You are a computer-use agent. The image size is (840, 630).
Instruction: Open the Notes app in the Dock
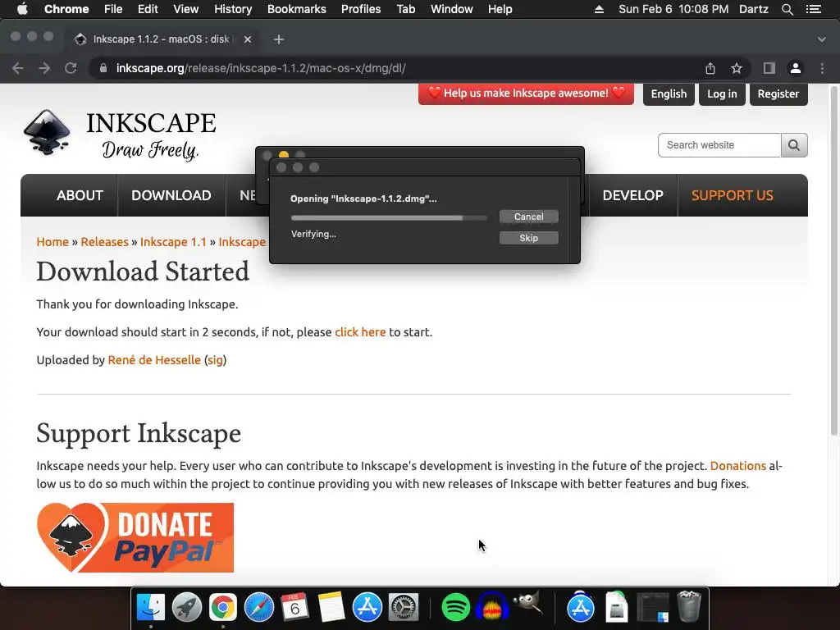[x=331, y=608]
